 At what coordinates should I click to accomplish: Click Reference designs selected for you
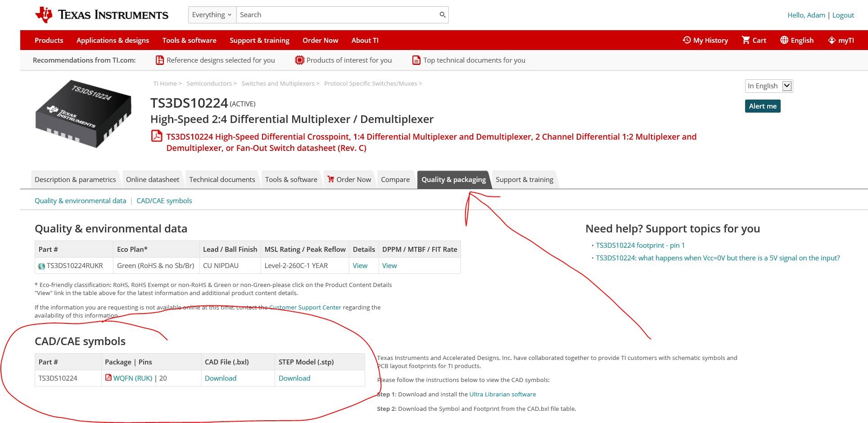click(221, 60)
